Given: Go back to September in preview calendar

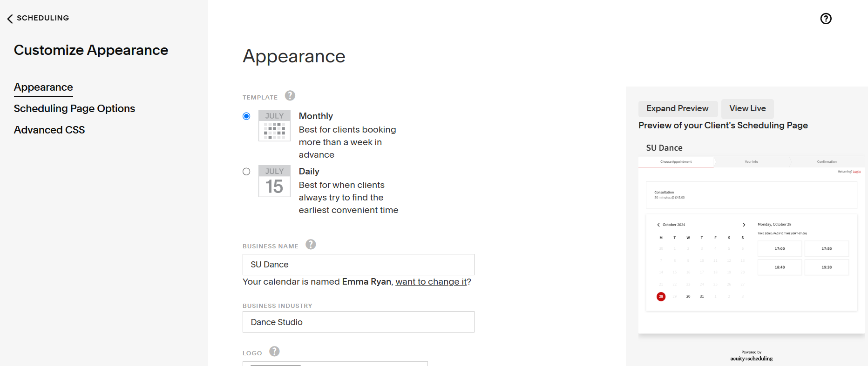Looking at the screenshot, I should [659, 225].
